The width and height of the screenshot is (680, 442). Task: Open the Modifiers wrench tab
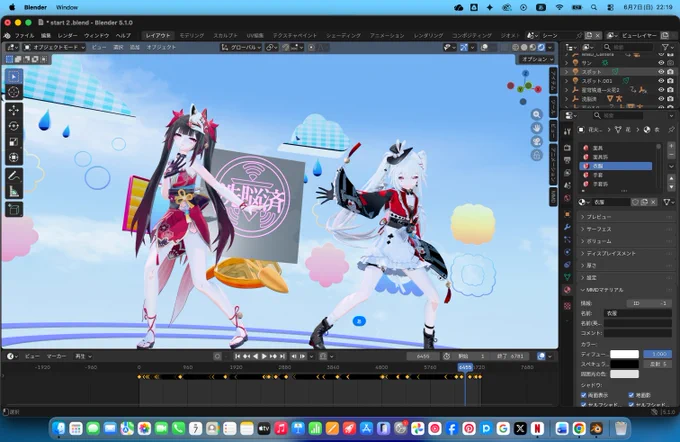click(567, 227)
